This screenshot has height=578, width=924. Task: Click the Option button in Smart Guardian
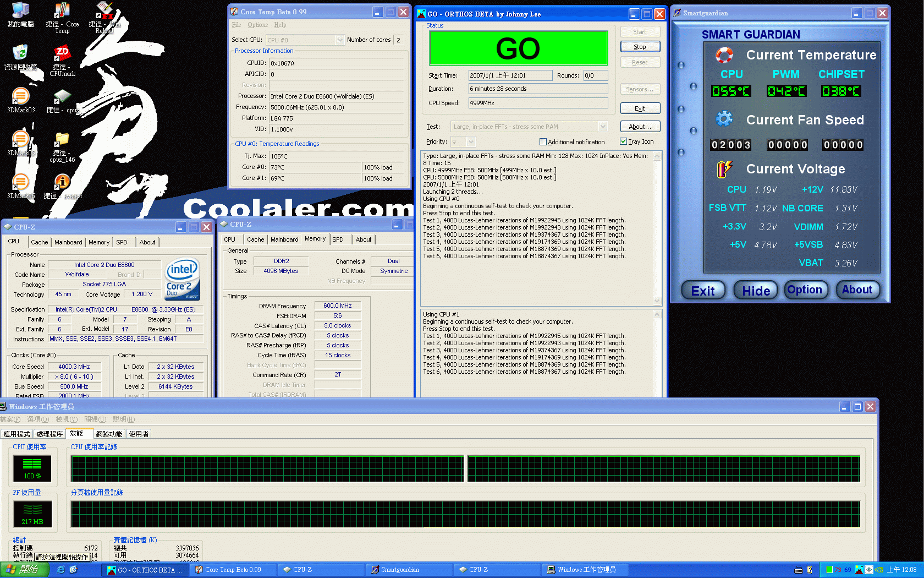coord(805,290)
